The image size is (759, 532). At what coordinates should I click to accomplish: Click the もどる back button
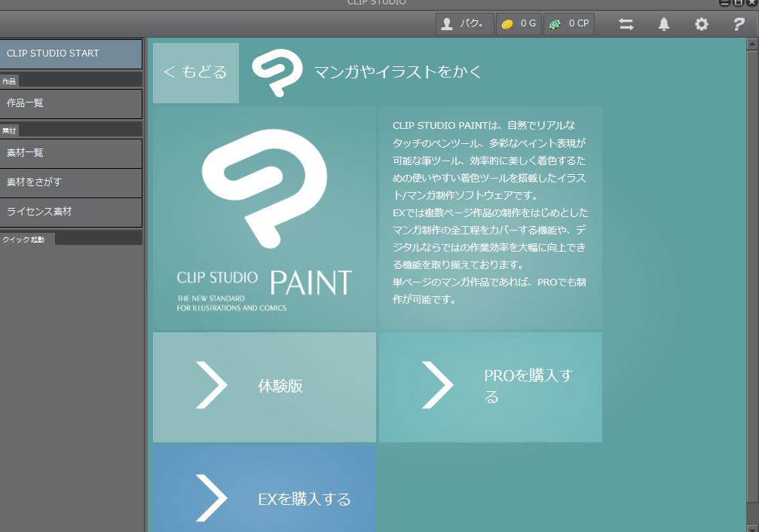tap(195, 72)
